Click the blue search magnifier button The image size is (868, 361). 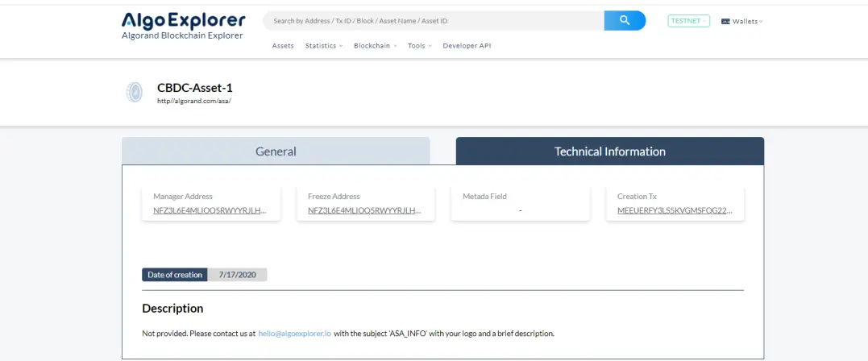pos(625,20)
